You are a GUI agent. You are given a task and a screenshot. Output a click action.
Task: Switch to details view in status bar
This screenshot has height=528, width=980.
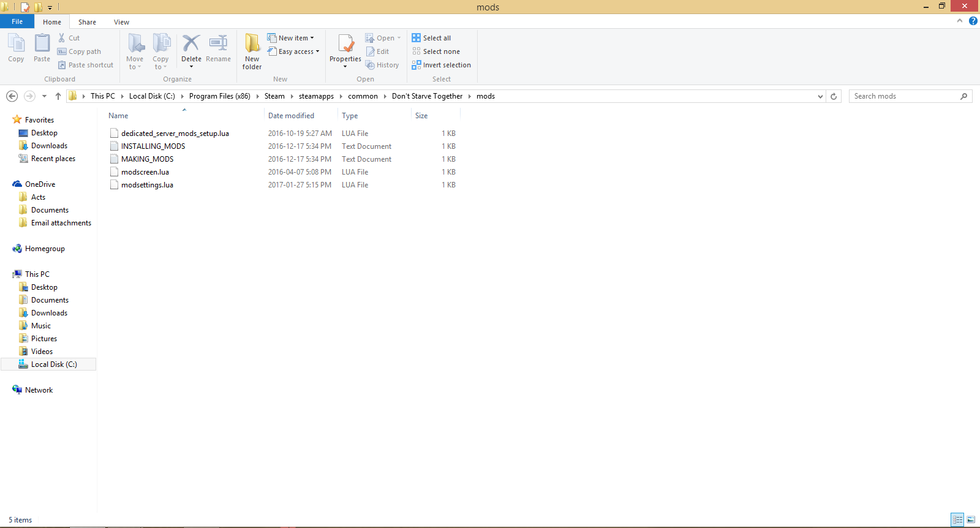pos(957,519)
